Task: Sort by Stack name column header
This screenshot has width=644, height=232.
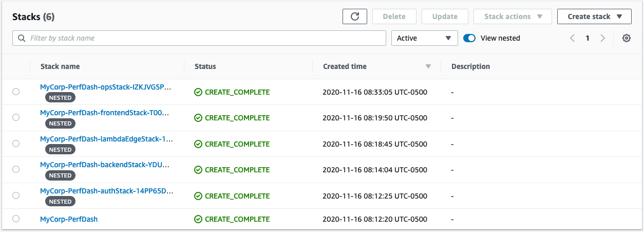Action: 60,66
